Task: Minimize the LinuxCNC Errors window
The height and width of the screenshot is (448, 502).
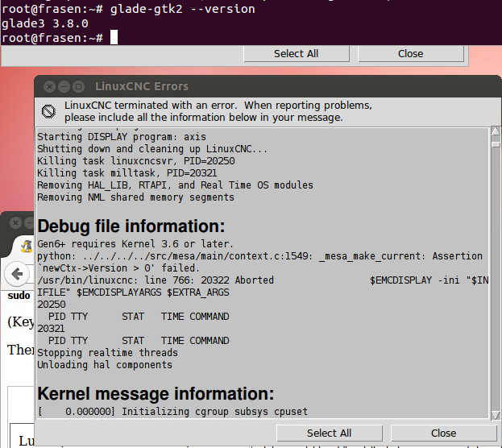Action: [x=64, y=86]
